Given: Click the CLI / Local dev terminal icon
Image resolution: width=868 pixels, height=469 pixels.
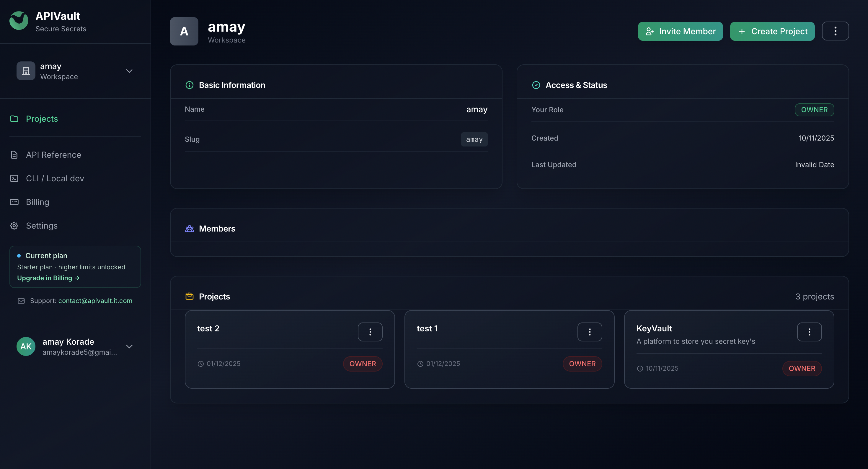Looking at the screenshot, I should 14,178.
